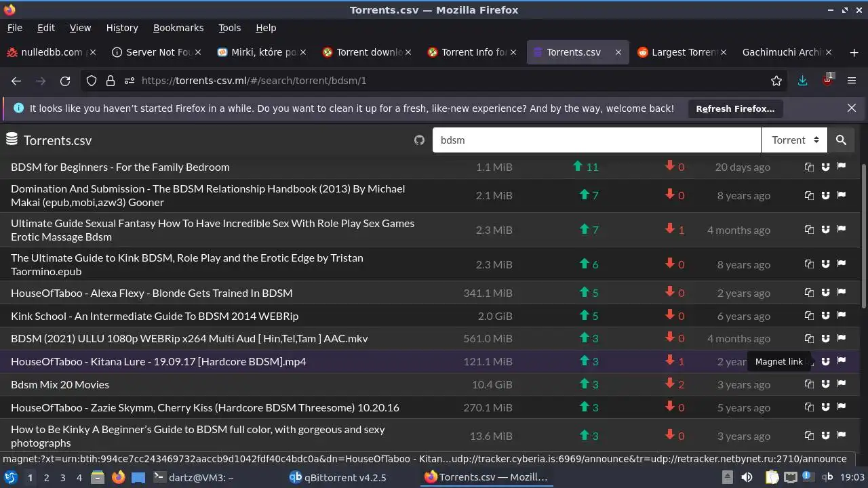Open 'BDSM for Beginners - For the Family Bedroom'
Screen dimensions: 868x488
tap(120, 167)
